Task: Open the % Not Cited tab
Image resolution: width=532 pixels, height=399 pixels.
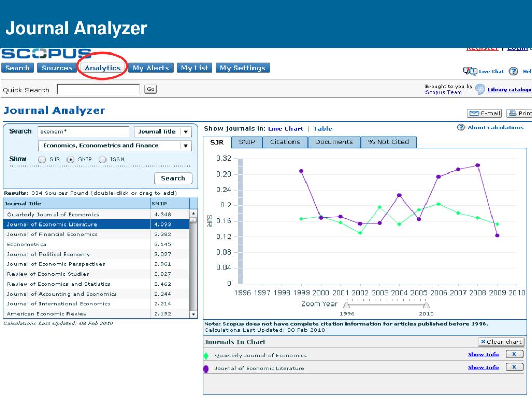Action: pyautogui.click(x=389, y=142)
